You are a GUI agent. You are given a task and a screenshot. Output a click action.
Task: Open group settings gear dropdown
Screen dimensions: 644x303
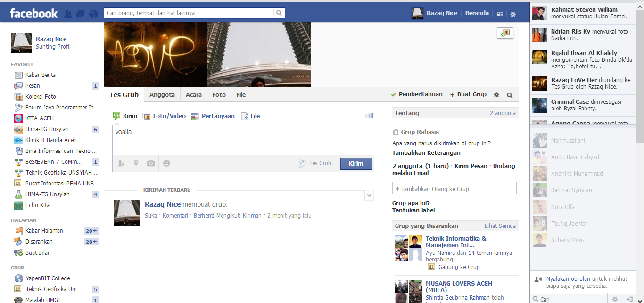click(x=496, y=95)
